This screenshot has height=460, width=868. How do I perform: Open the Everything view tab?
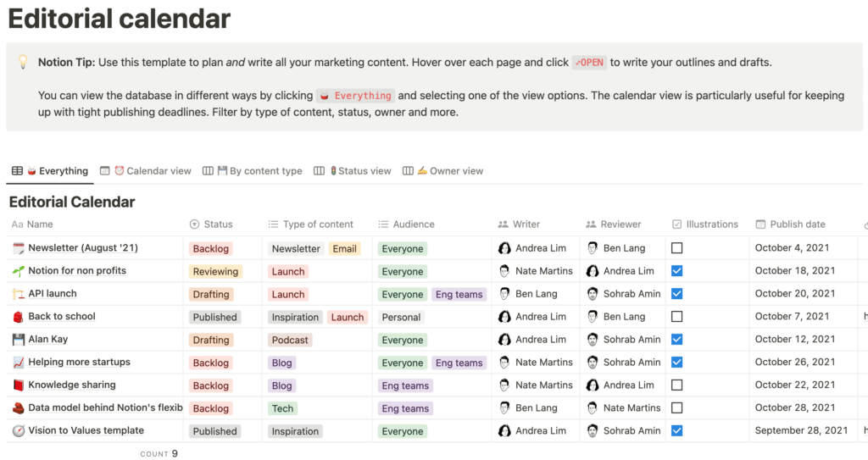50,171
